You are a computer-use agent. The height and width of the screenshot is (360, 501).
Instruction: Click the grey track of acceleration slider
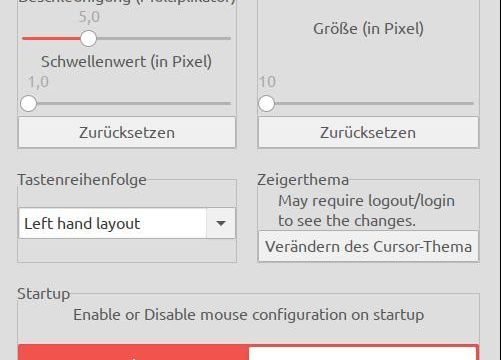(164, 38)
